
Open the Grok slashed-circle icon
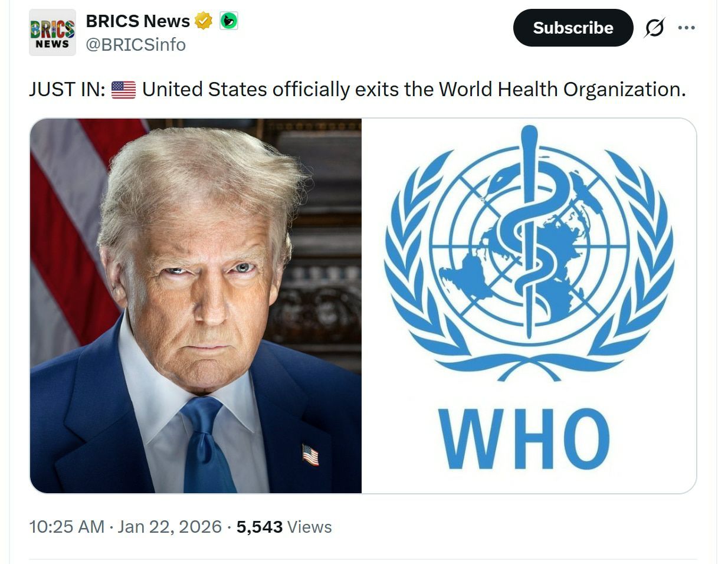click(x=654, y=28)
